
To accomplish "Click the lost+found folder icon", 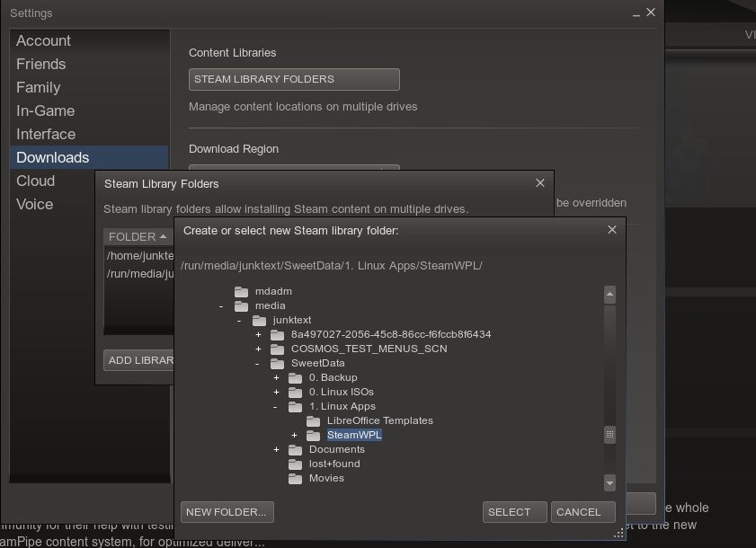I will (x=295, y=464).
